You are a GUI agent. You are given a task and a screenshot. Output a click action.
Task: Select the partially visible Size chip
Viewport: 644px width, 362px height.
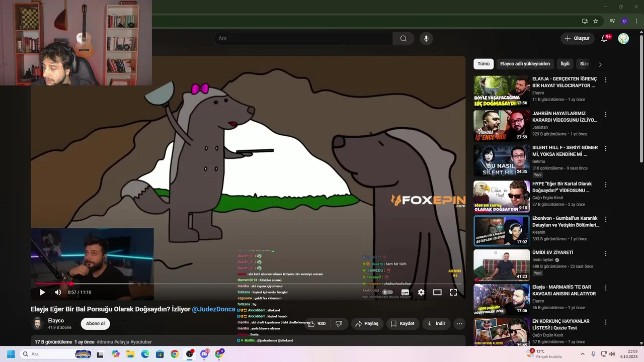[x=584, y=64]
